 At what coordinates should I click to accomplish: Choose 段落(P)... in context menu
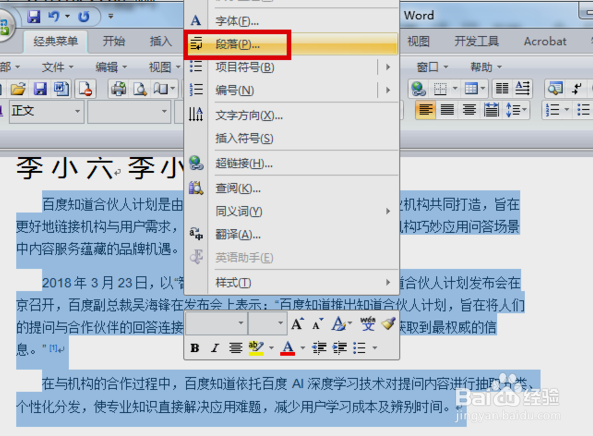291,45
